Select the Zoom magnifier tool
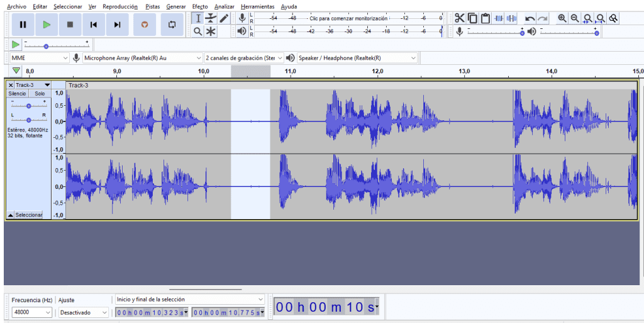The width and height of the screenshot is (644, 323). coord(198,31)
